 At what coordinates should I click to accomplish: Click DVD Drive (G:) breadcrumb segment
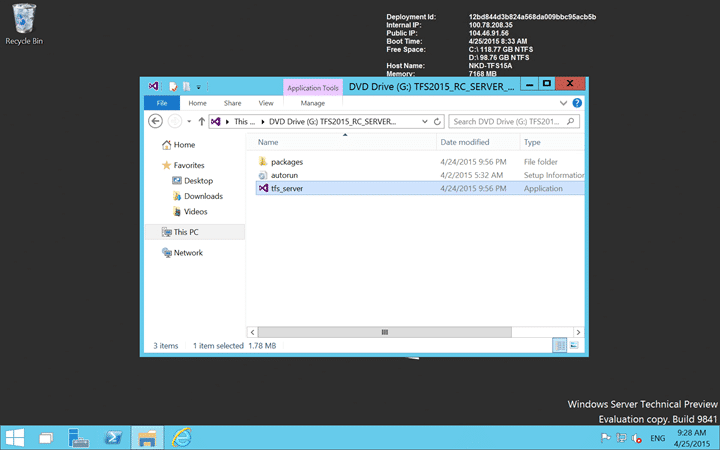pyautogui.click(x=332, y=122)
